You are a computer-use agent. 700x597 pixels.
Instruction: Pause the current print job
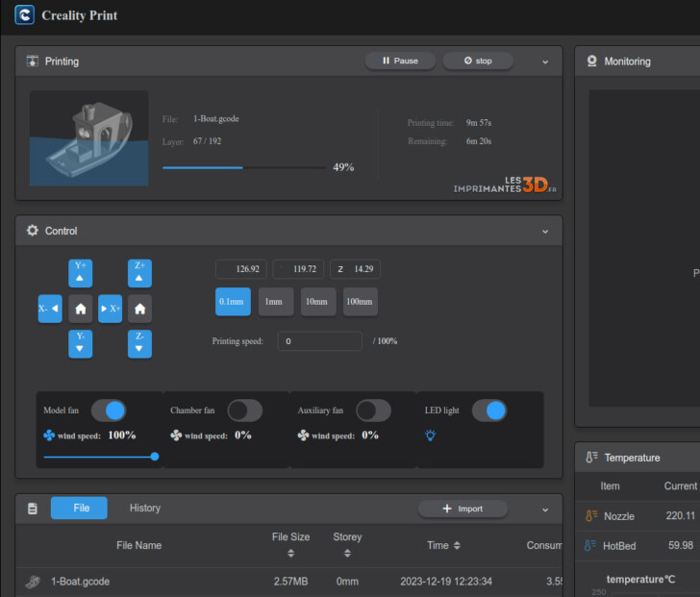[400, 61]
